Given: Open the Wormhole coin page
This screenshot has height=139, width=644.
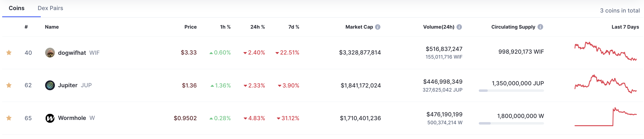Looking at the screenshot, I should (72, 118).
